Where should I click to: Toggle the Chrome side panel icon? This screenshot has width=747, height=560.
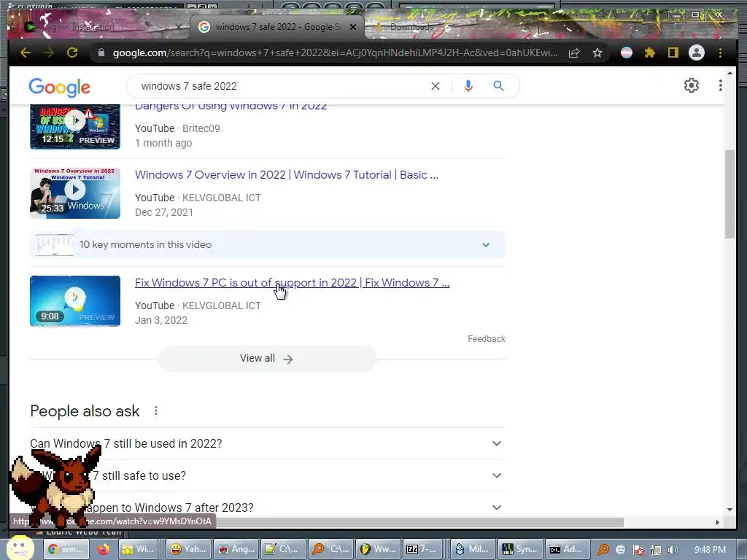(x=673, y=52)
